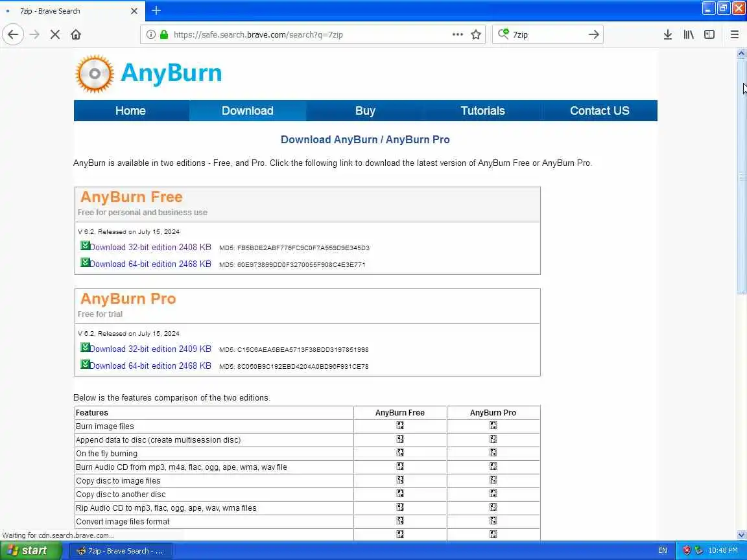Open the browser home page icon

pyautogui.click(x=76, y=34)
